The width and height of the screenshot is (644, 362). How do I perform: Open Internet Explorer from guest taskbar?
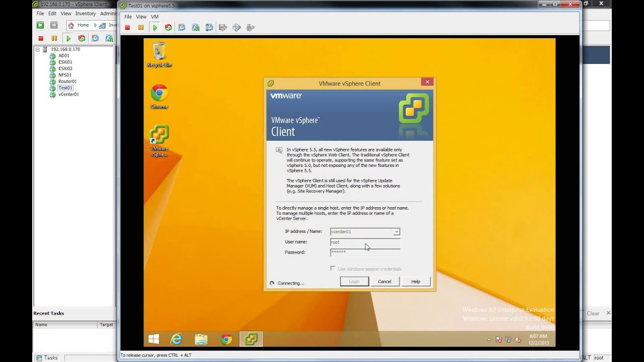(177, 339)
